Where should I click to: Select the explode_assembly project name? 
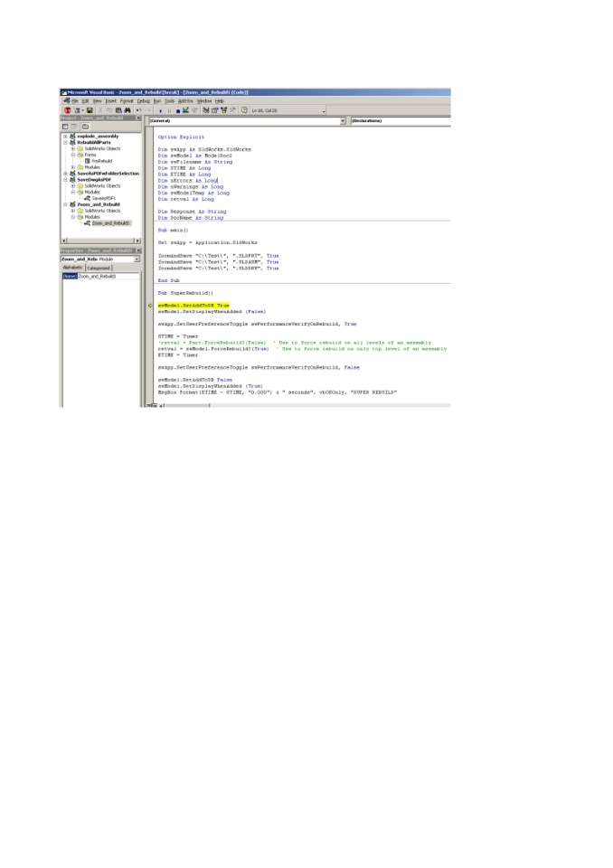[98, 137]
